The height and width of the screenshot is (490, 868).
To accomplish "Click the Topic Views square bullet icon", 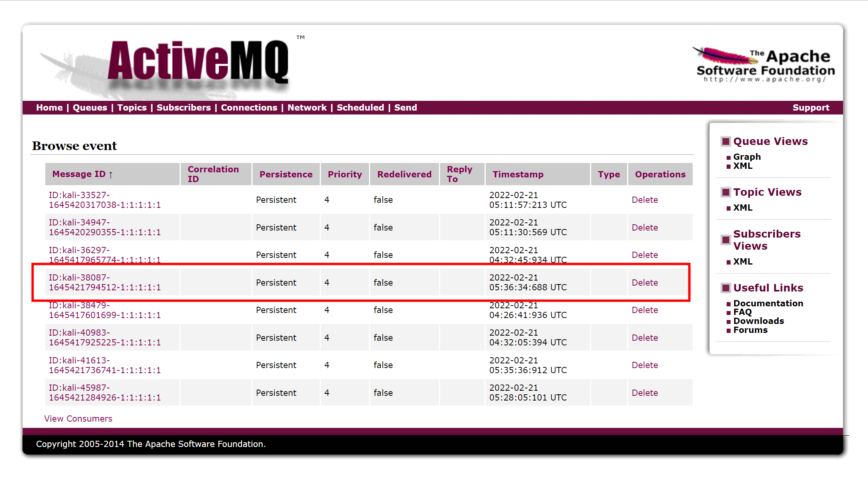I will click(x=725, y=192).
